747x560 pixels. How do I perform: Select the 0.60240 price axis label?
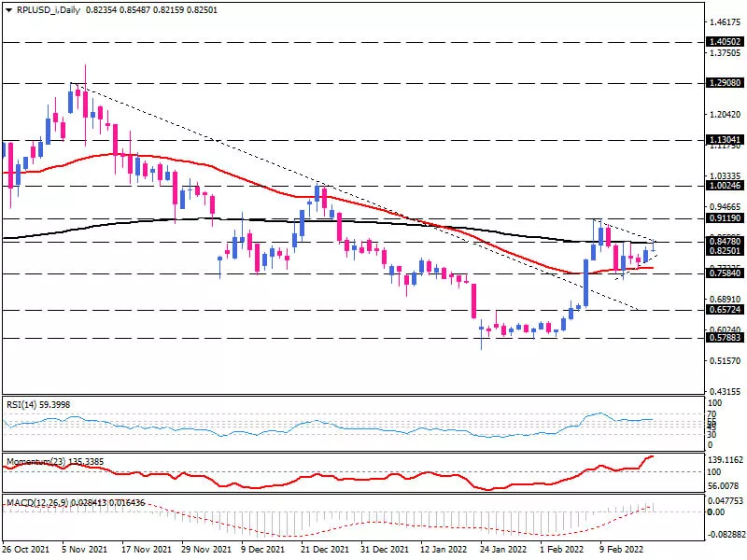[x=726, y=329]
